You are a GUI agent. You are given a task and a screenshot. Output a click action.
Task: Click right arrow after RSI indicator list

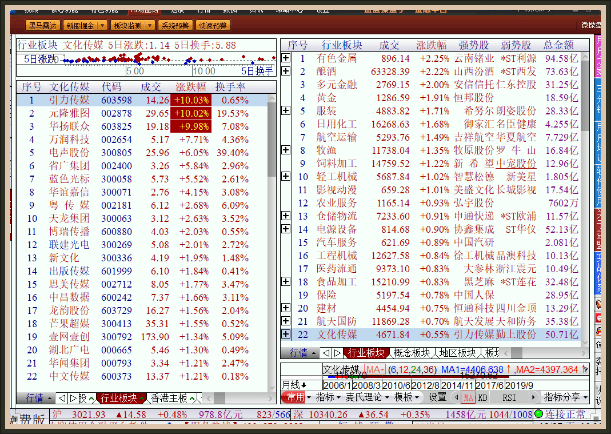[x=533, y=397]
